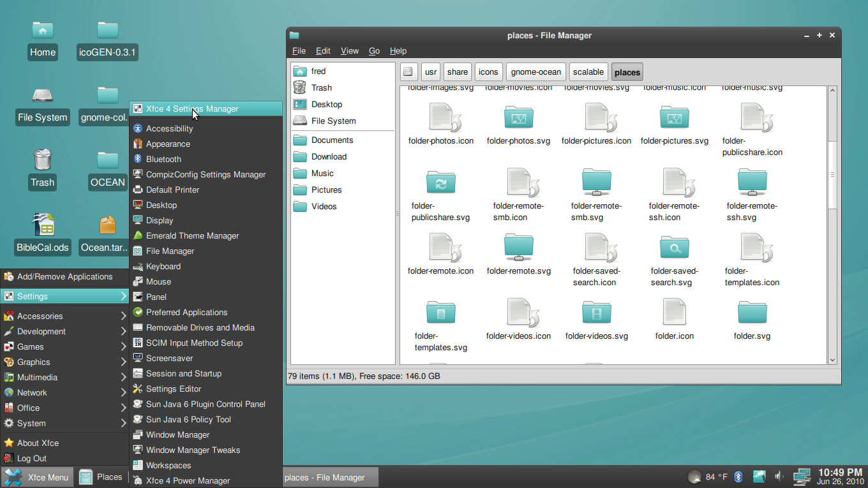Click the volume speaker tray icon

point(779,477)
